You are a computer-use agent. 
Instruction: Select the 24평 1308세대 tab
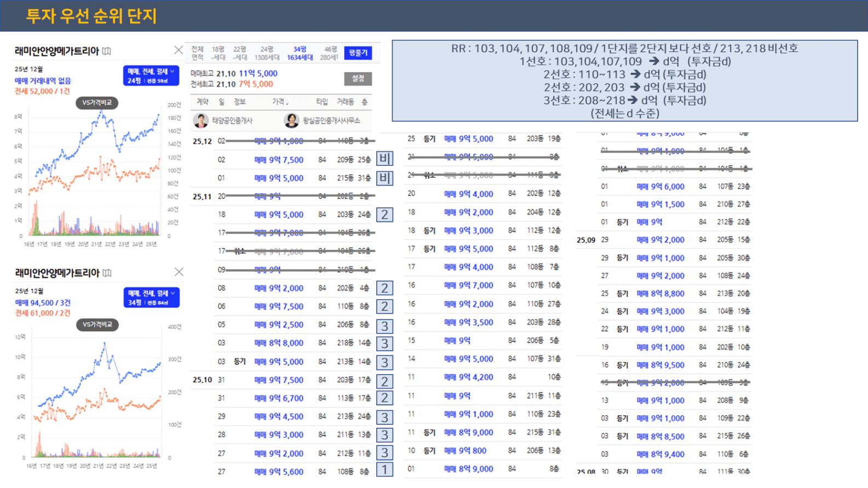tap(267, 53)
